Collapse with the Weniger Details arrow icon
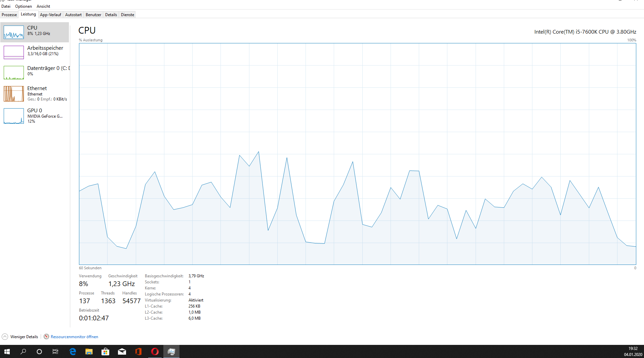 (5, 336)
